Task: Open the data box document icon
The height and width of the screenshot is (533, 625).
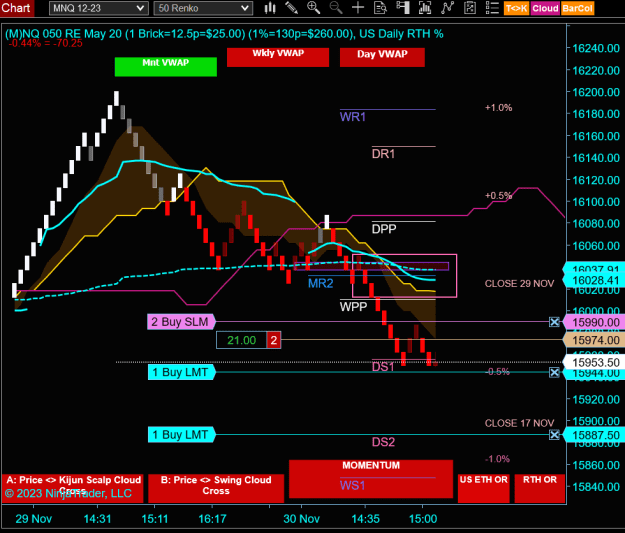Action: 380,8
